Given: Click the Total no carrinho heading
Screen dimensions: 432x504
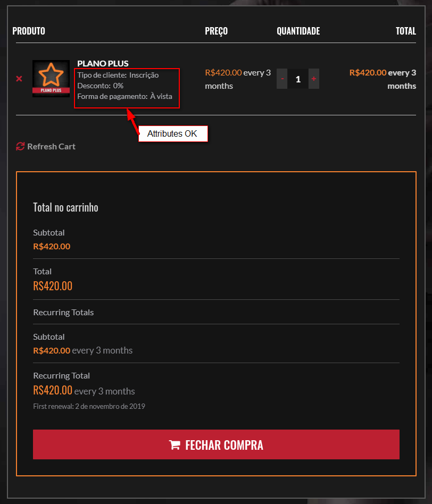Looking at the screenshot, I should click(65, 207).
